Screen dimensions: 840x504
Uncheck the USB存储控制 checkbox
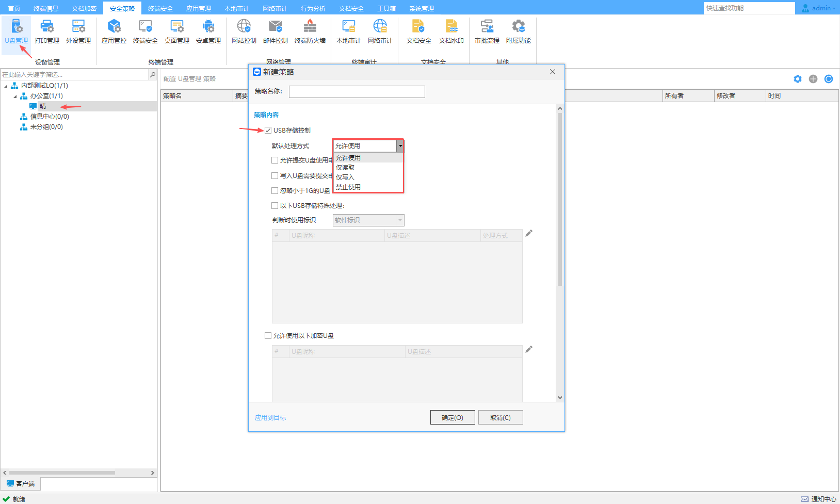click(268, 131)
